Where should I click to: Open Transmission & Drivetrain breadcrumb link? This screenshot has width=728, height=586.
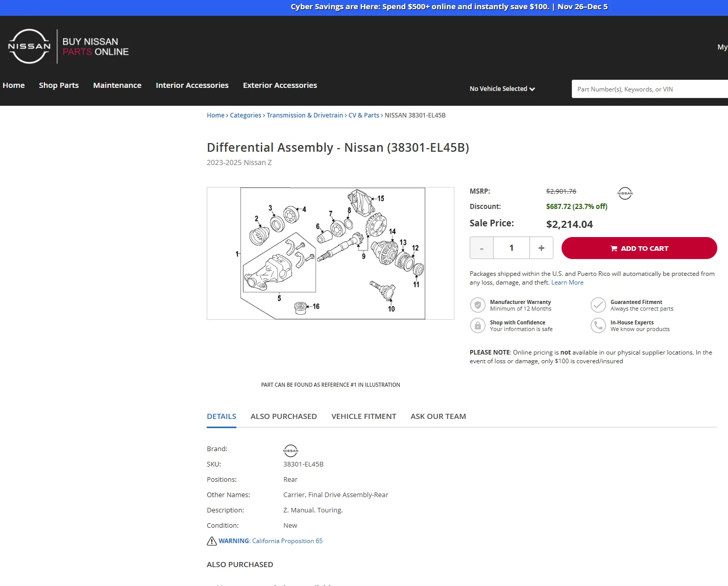(x=305, y=115)
